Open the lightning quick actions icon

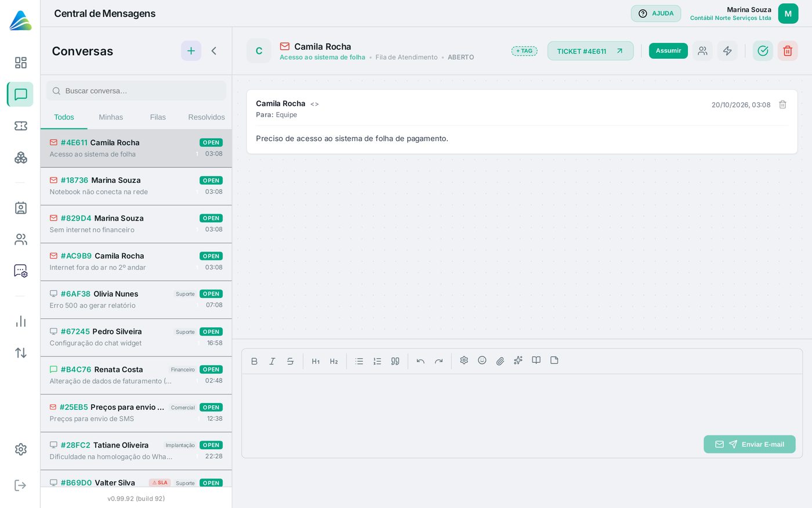point(727,51)
